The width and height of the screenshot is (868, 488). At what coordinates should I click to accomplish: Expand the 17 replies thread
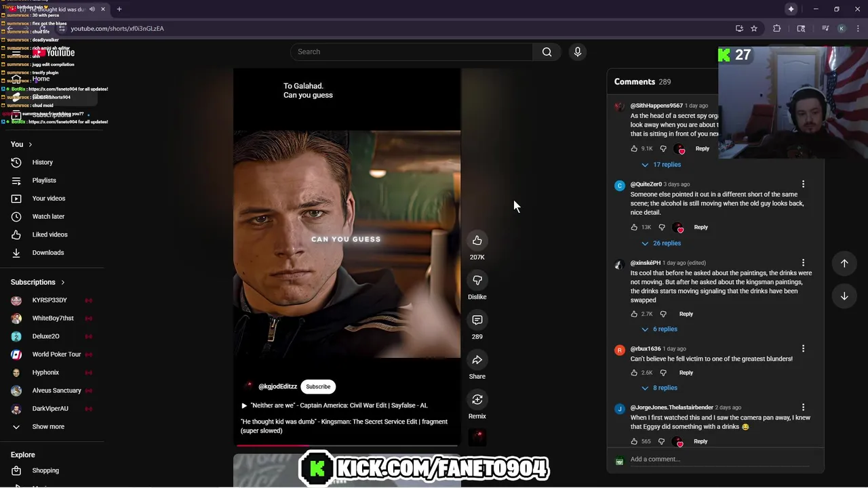point(661,165)
